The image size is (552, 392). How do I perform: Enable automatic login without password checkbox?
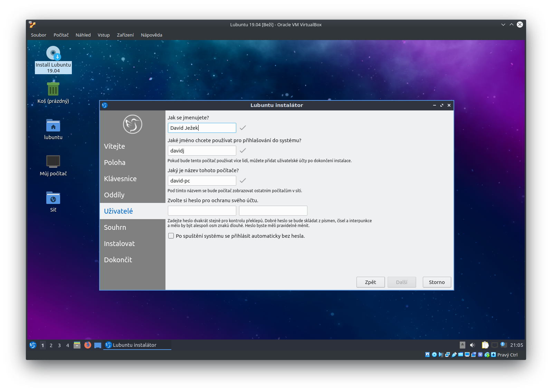click(171, 236)
